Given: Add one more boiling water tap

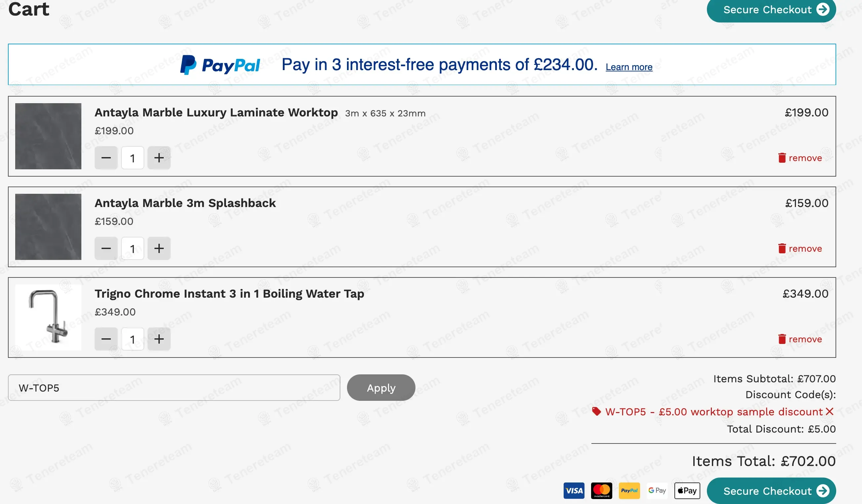Looking at the screenshot, I should pyautogui.click(x=159, y=339).
